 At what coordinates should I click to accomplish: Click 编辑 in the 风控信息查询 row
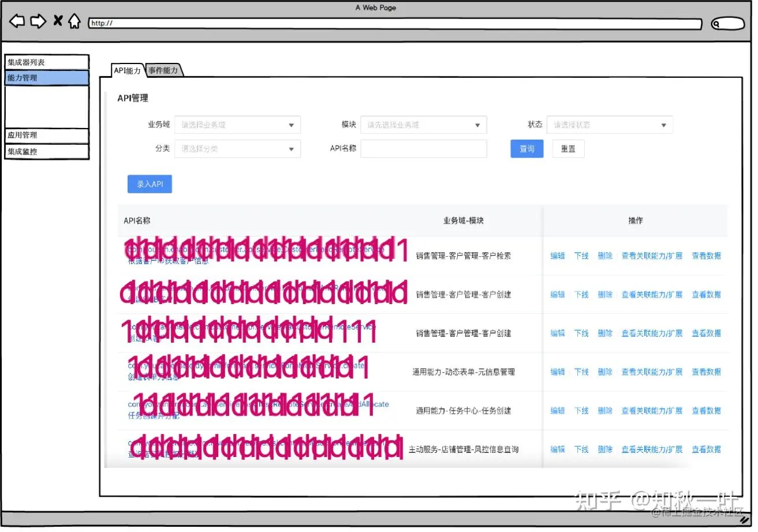(x=558, y=449)
